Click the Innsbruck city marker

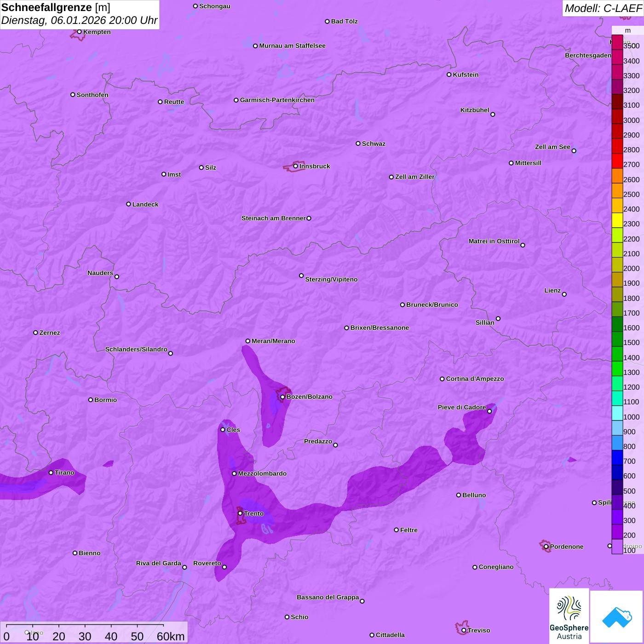(295, 166)
